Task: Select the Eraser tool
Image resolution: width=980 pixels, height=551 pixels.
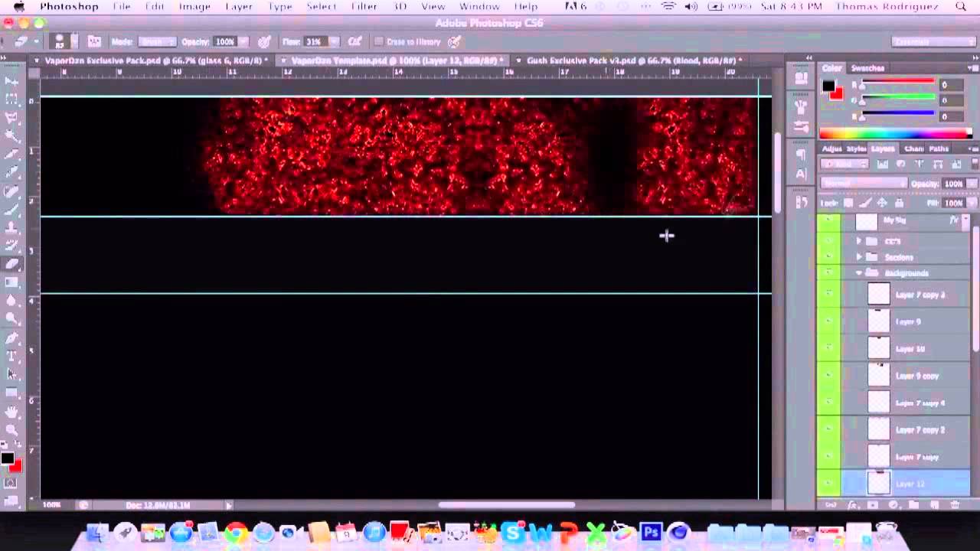Action: [x=11, y=265]
